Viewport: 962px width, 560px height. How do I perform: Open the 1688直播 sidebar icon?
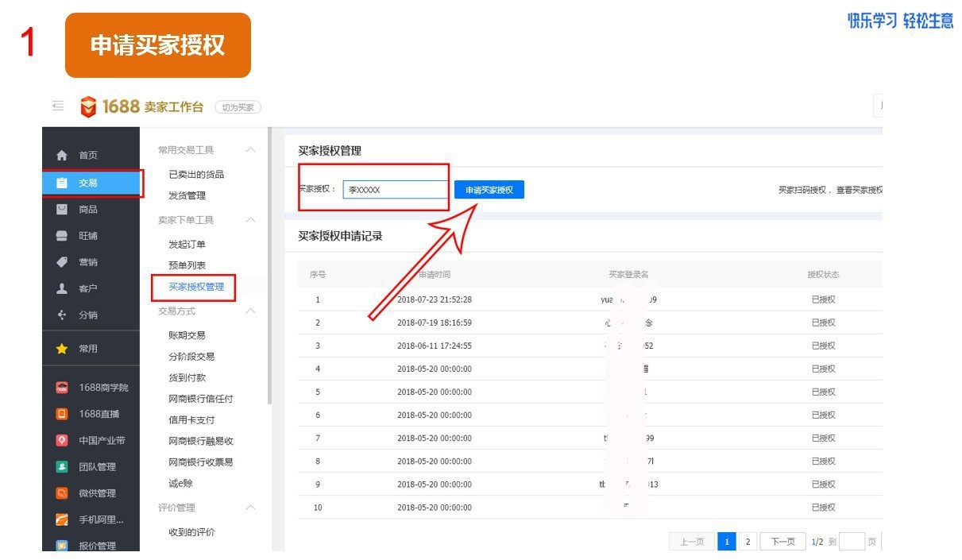tap(62, 414)
